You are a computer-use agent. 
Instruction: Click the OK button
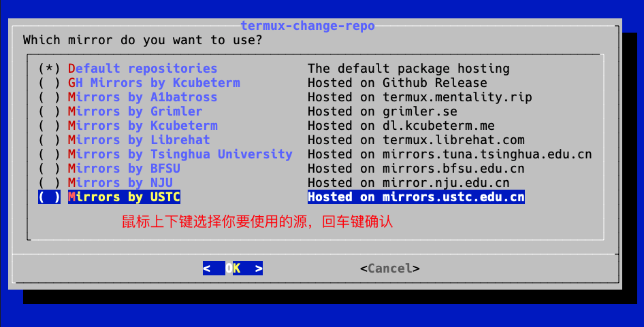point(233,269)
